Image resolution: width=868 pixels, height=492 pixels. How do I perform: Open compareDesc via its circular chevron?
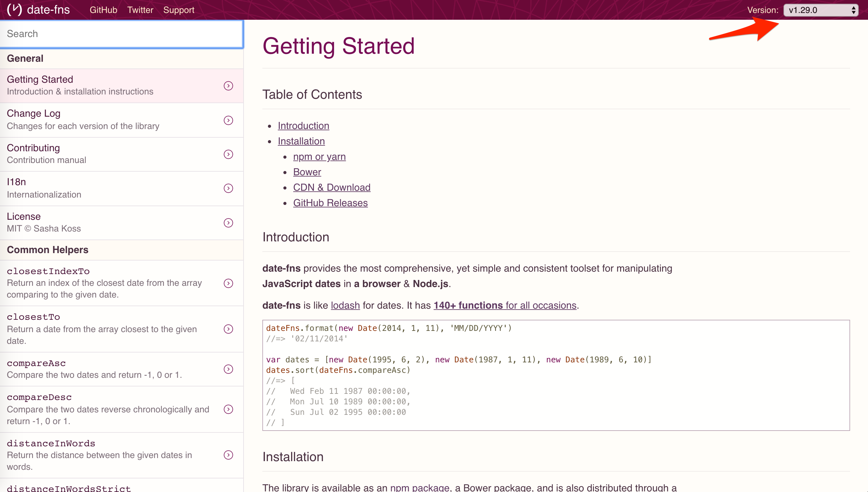point(228,409)
